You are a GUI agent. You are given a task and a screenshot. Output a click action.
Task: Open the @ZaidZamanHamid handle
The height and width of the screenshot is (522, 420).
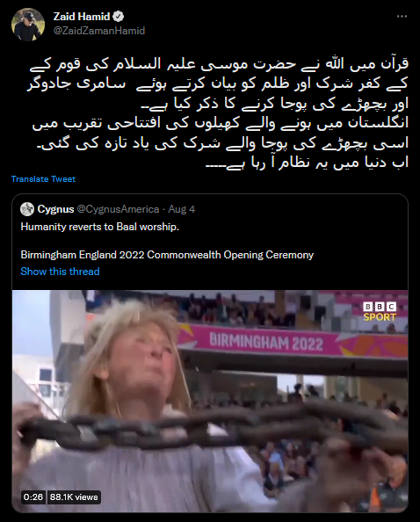[99, 31]
